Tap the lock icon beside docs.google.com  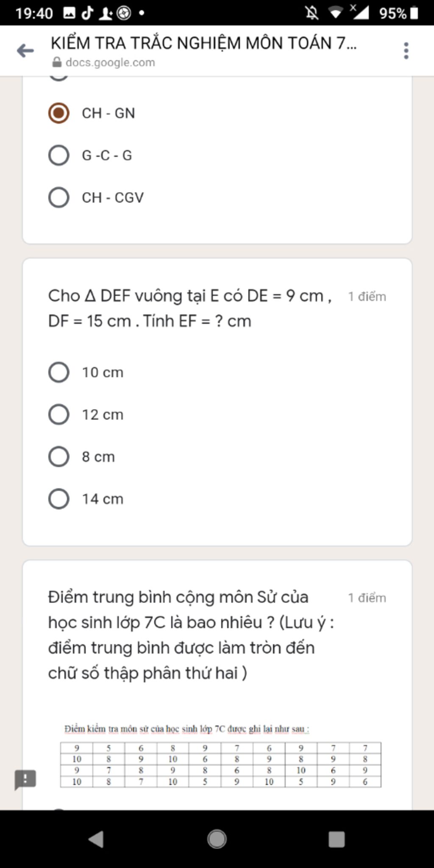point(57,62)
